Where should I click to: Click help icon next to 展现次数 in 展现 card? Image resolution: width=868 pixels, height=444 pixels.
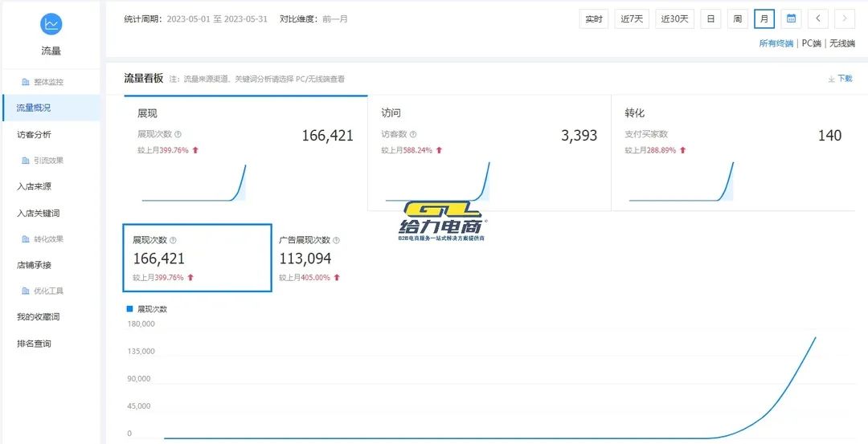(x=178, y=134)
